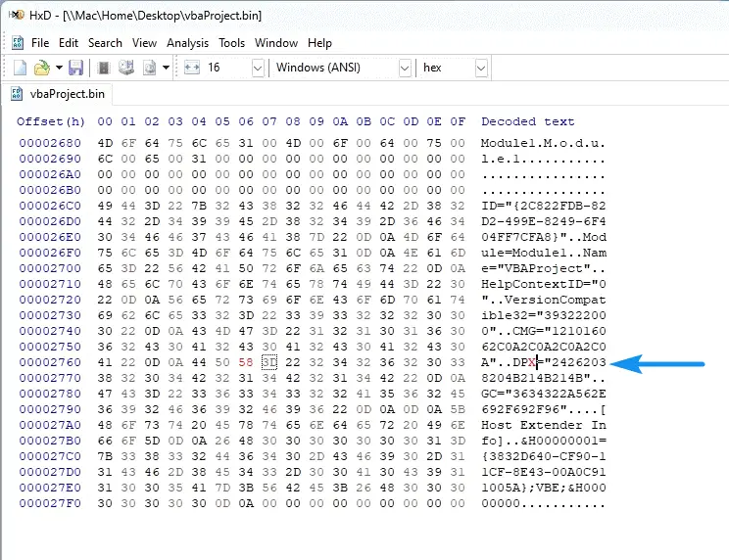Screen dimensions: 729x560
Task: Click inside the bytes-per-row field showing 16
Action: pos(227,68)
